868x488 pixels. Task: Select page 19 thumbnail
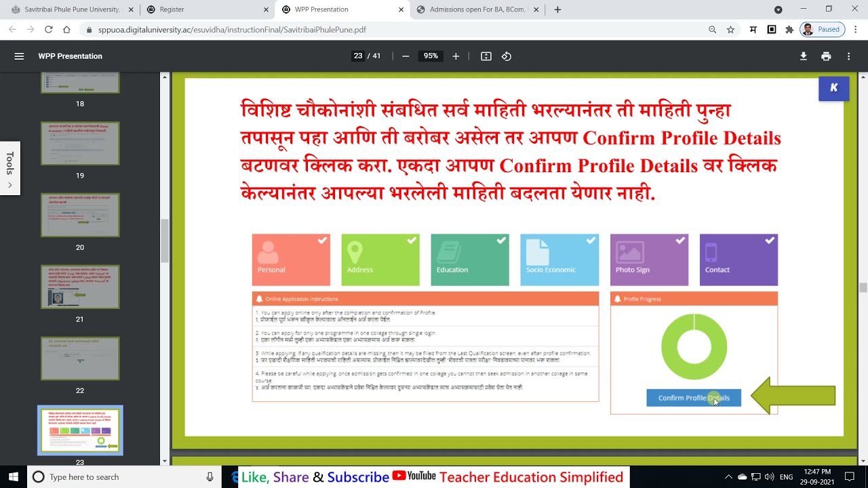coord(80,143)
